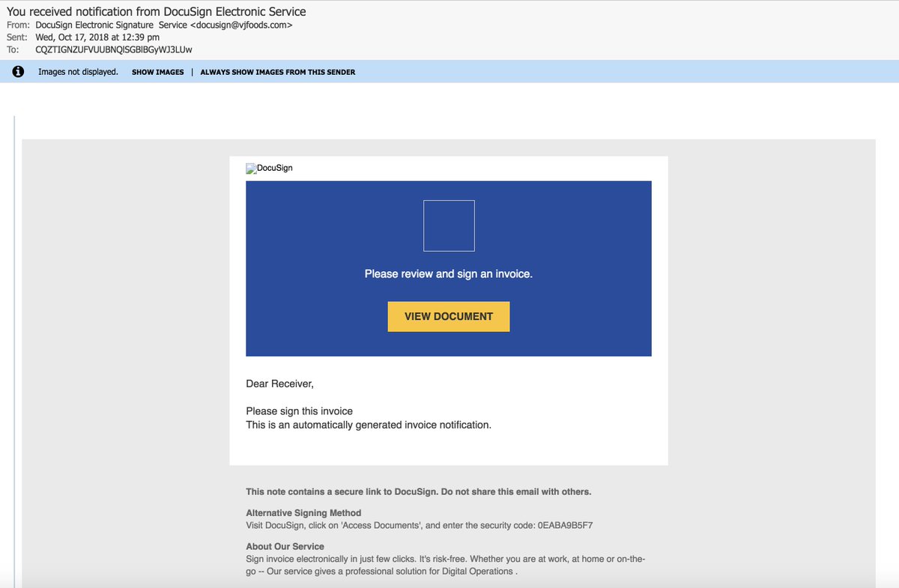The width and height of the screenshot is (899, 588).
Task: Click 'About Our Service' heading
Action: [285, 546]
